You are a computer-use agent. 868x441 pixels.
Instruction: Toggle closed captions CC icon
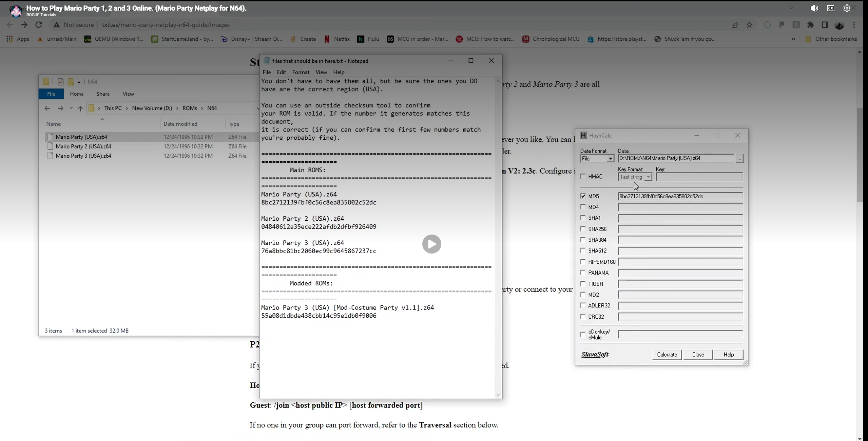830,8
